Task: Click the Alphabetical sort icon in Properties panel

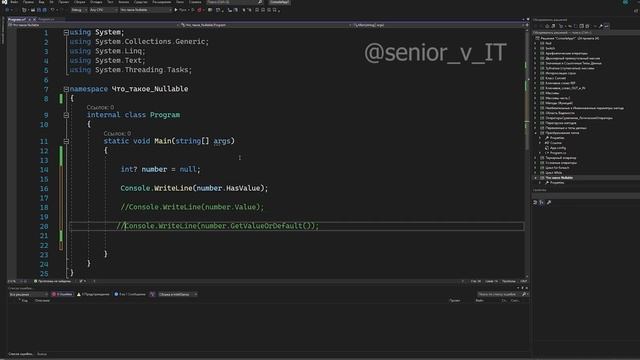Action: point(542,202)
